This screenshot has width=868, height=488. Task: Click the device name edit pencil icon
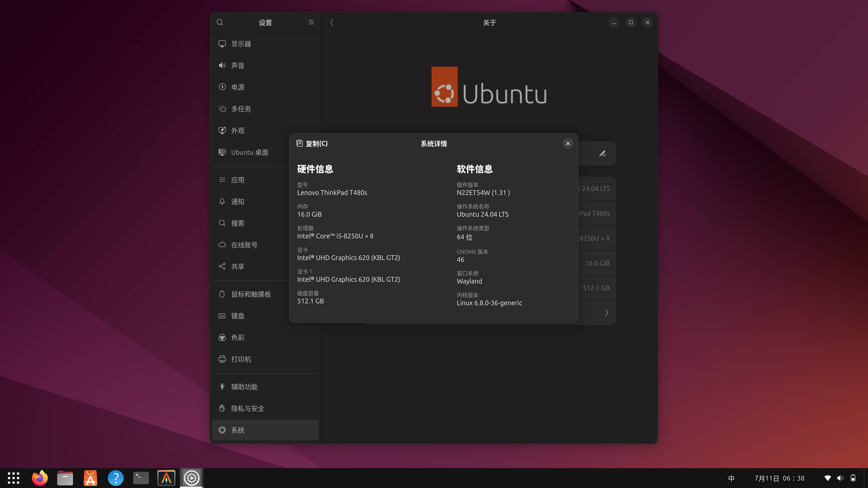(x=602, y=154)
